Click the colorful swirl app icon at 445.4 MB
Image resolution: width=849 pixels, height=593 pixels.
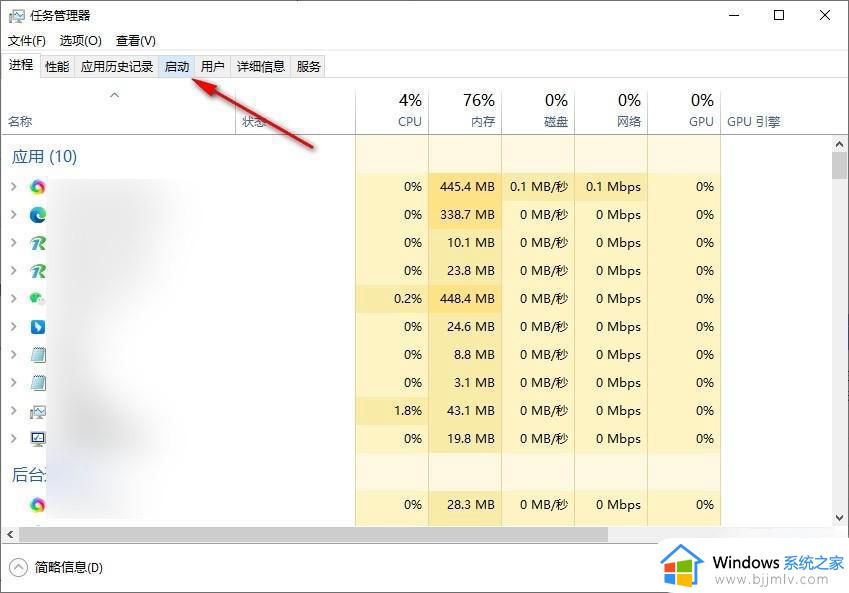37,187
